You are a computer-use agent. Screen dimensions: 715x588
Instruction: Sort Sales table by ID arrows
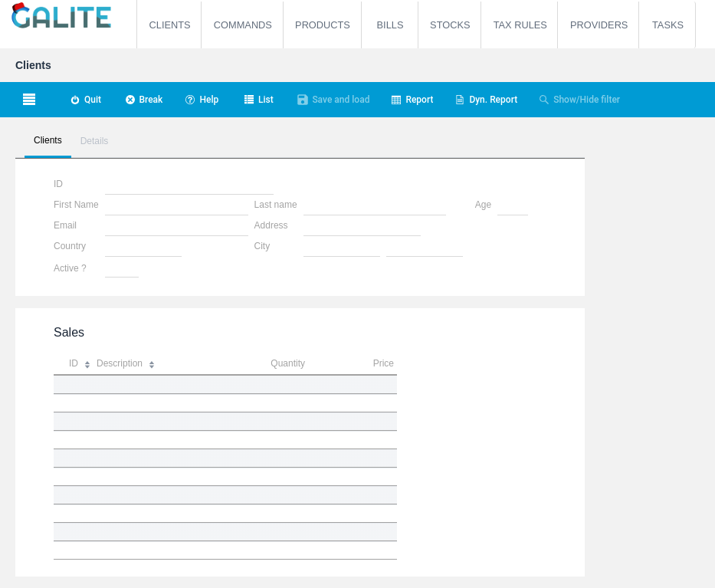(x=87, y=364)
